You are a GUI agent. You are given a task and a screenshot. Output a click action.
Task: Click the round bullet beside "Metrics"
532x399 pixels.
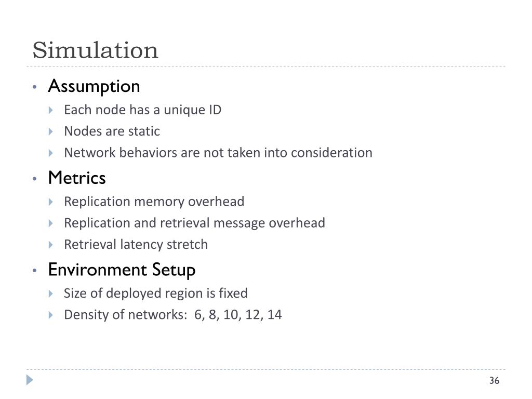coord(34,179)
